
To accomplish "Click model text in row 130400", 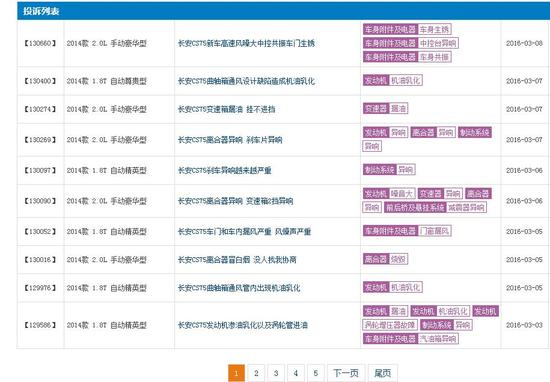I will coord(107,81).
